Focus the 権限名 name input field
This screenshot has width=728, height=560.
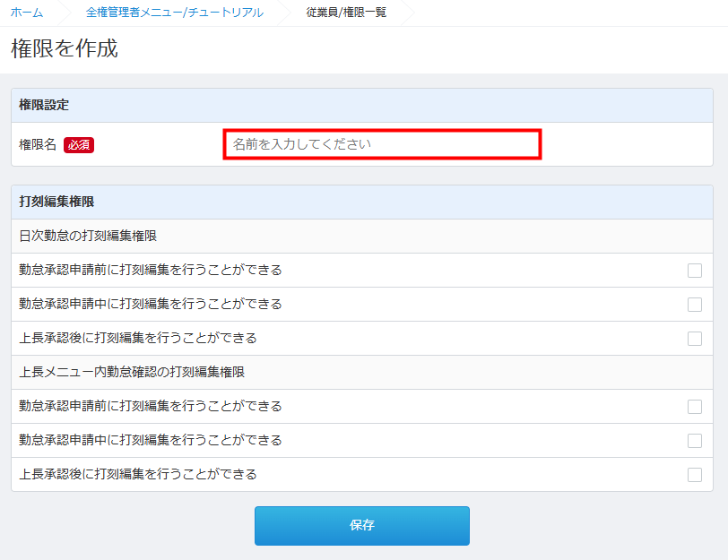pyautogui.click(x=382, y=144)
